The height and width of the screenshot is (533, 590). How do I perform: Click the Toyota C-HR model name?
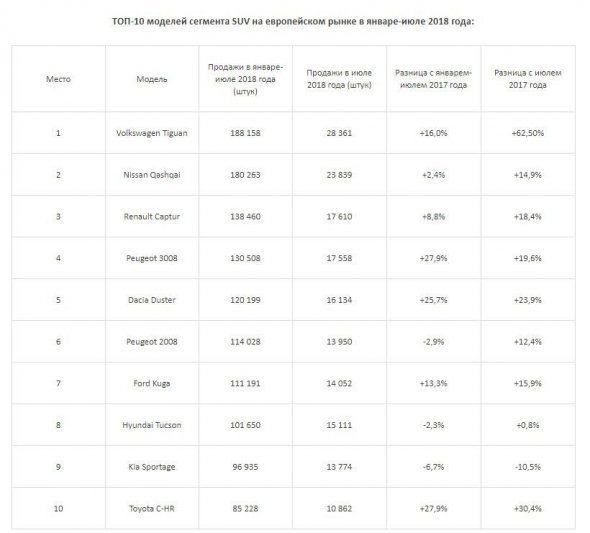pos(152,509)
